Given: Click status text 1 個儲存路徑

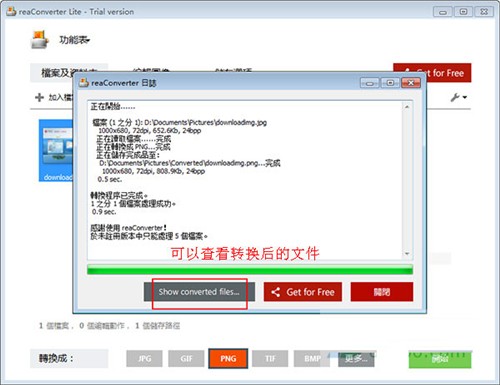Looking at the screenshot, I should click(157, 326).
